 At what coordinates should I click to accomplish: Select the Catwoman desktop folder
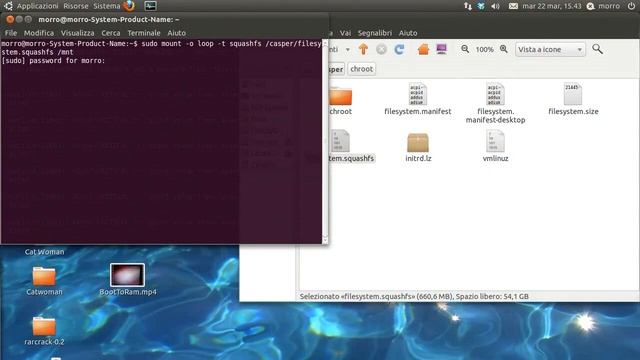pos(44,281)
